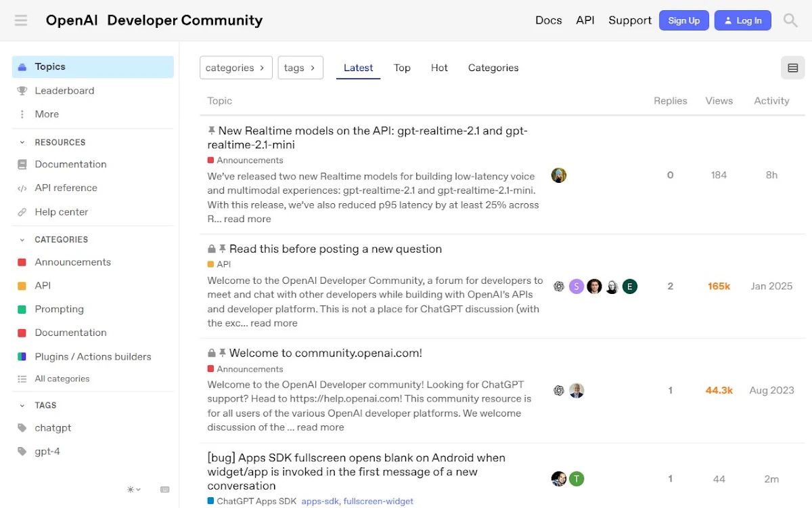Image resolution: width=812 pixels, height=508 pixels.
Task: Click the ChatGPT Apps SDK category badge
Action: click(x=252, y=501)
